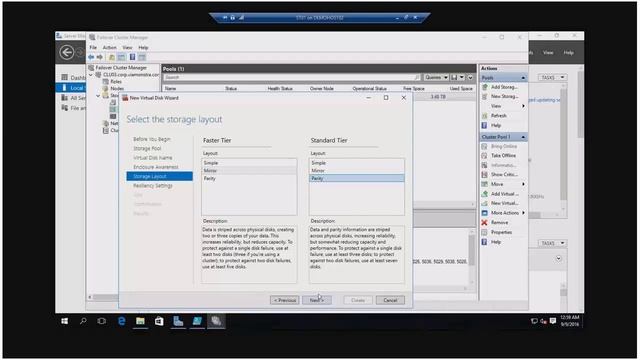Click Forward arrow in Failover Cluster Manager toolbar
The width and height of the screenshot is (640, 360).
point(100,57)
